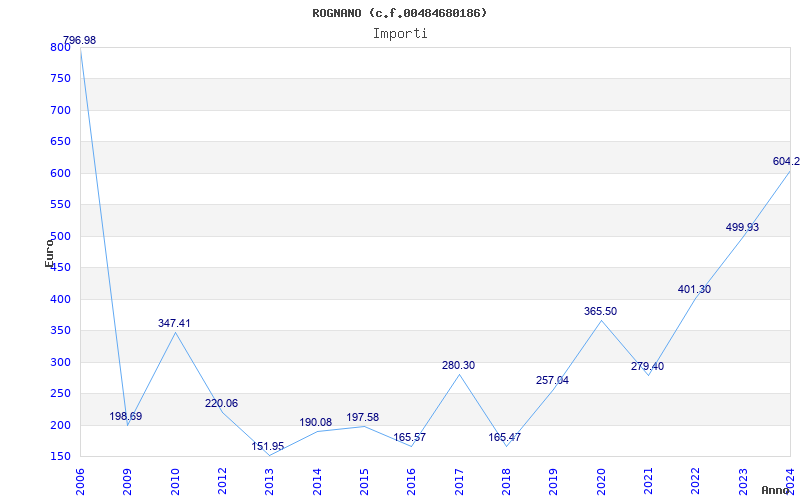Click the 2013 x-axis year label

coord(269,482)
